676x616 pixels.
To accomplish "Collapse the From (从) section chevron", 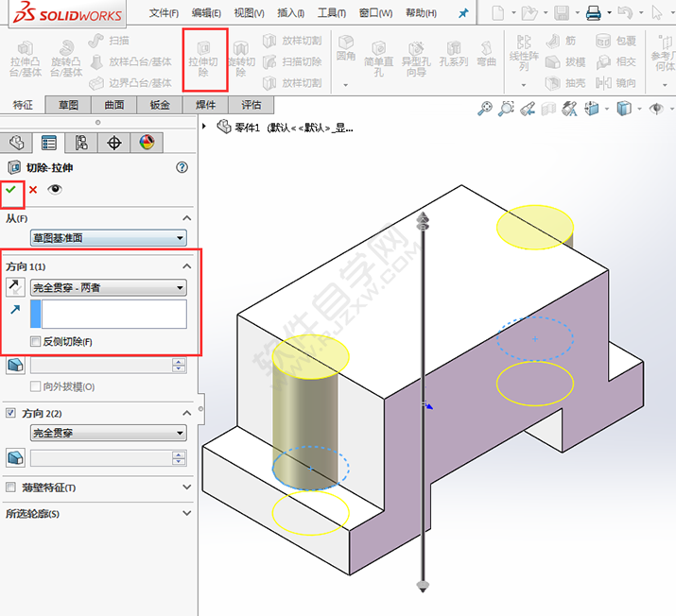I will pyautogui.click(x=186, y=218).
